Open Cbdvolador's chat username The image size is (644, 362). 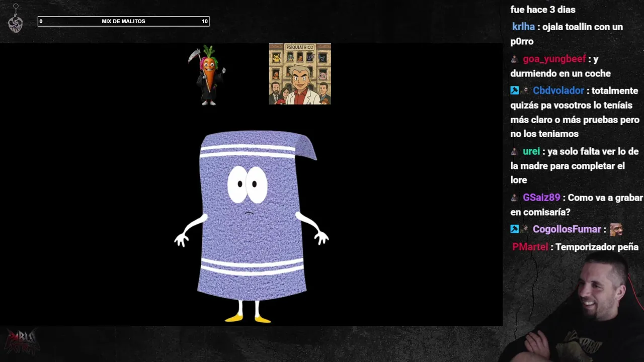pyautogui.click(x=558, y=90)
